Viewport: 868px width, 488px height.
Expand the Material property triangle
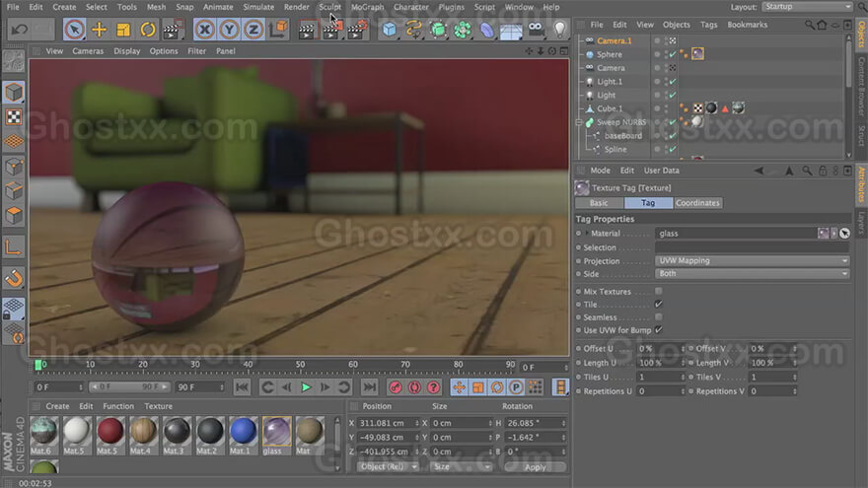coord(587,234)
